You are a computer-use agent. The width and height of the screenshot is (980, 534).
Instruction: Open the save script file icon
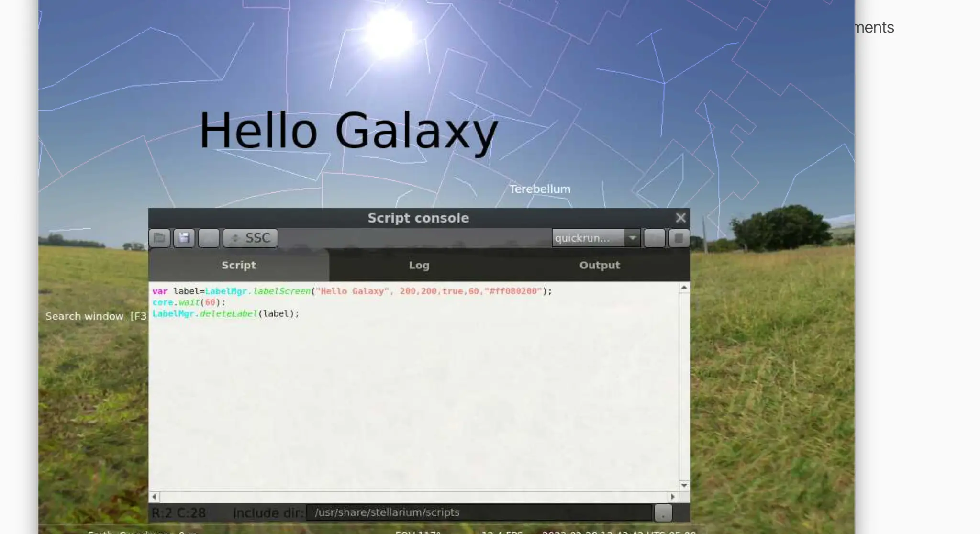[x=183, y=237]
